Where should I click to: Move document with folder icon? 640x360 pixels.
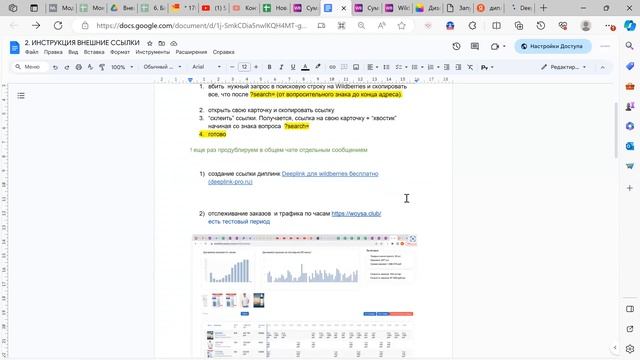coord(162,43)
